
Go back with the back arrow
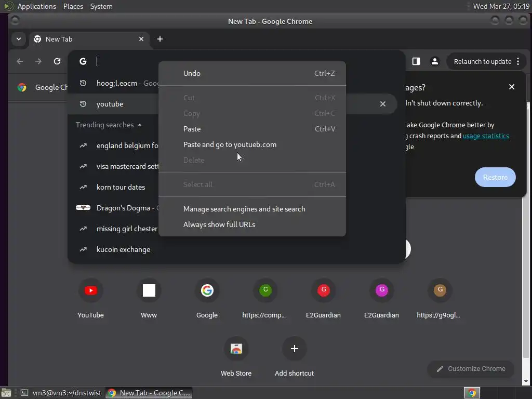pos(20,61)
